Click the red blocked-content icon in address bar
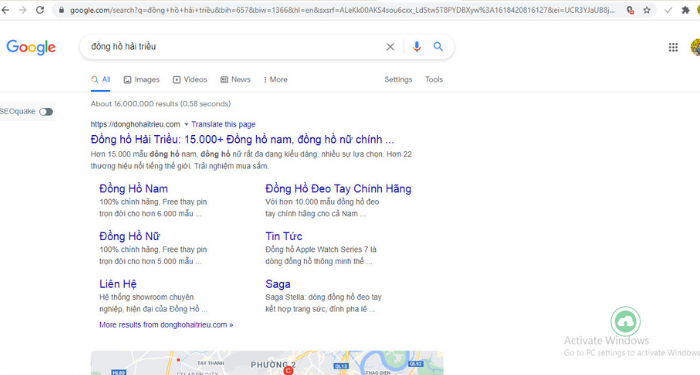Image resolution: width=700 pixels, height=375 pixels. pyautogui.click(x=630, y=10)
